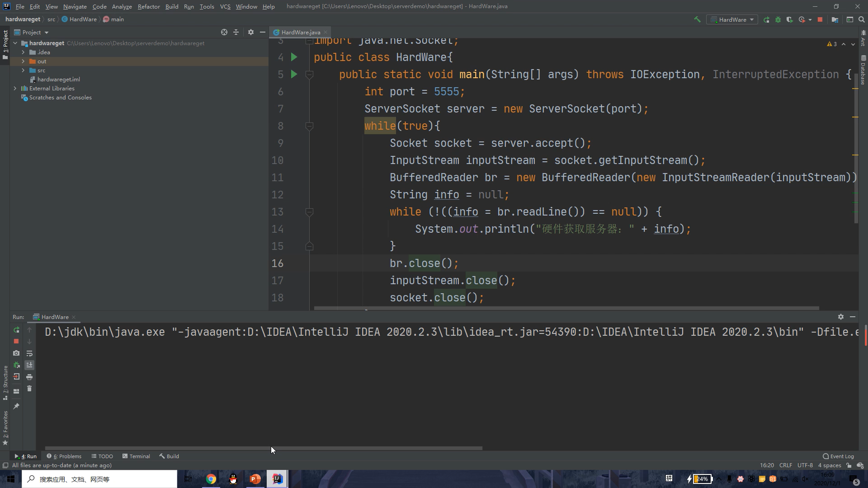Open the HardWare run configuration dropdown

click(x=732, y=19)
